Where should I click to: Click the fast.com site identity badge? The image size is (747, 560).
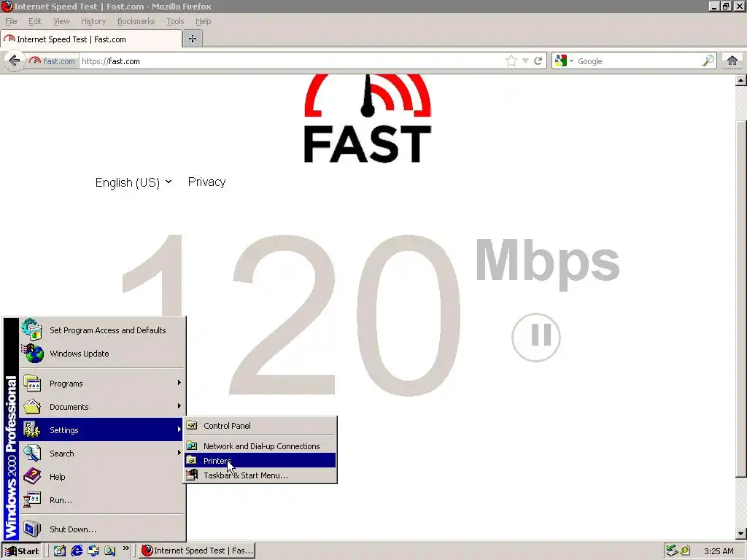point(53,61)
